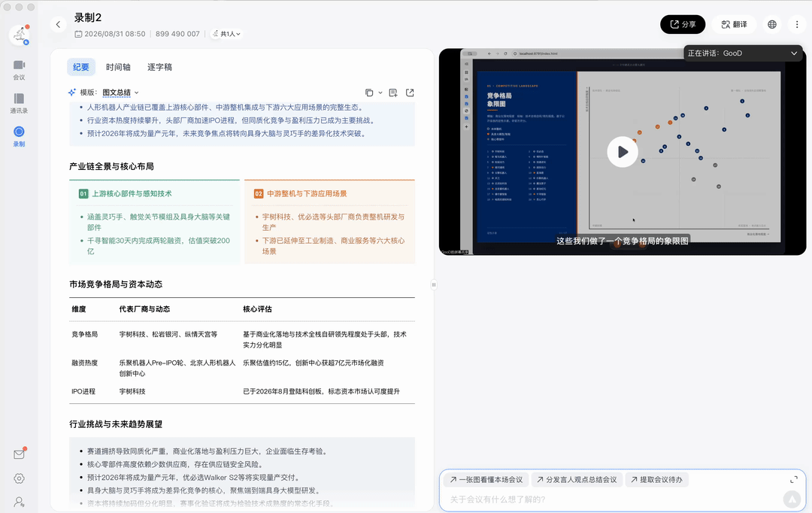
Task: Click the 行业挑战与未来趋势展望 heading
Action: click(x=116, y=424)
